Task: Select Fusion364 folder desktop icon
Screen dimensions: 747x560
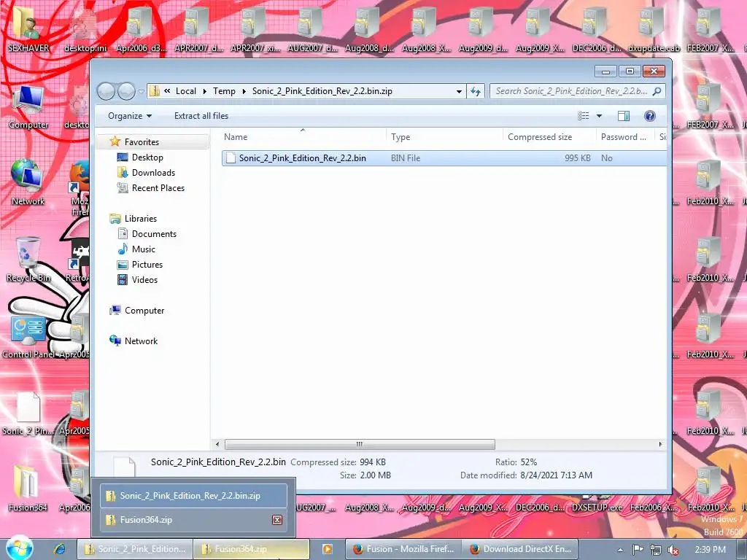Action: click(28, 489)
